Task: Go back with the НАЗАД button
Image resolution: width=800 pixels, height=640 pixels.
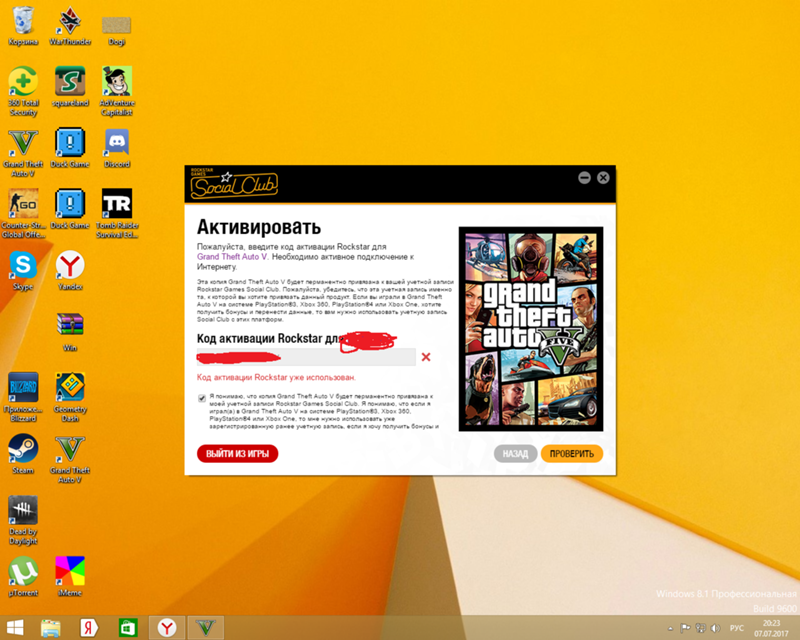Action: (x=515, y=454)
